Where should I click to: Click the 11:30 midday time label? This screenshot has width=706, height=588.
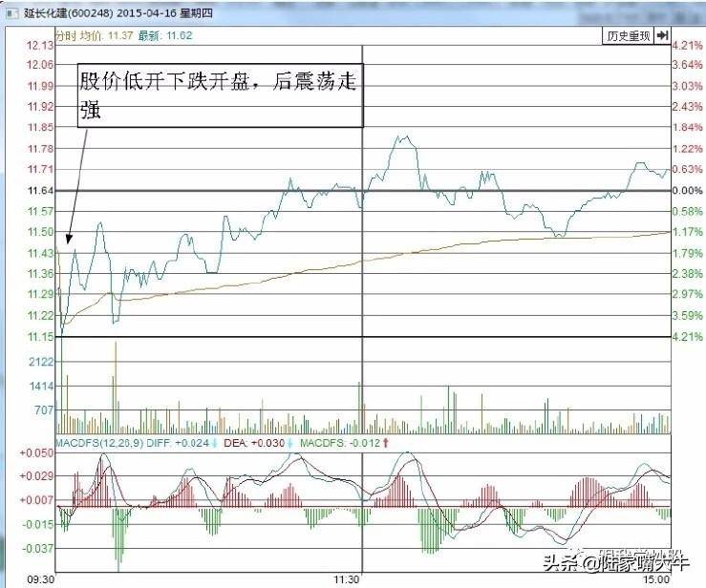(x=347, y=579)
